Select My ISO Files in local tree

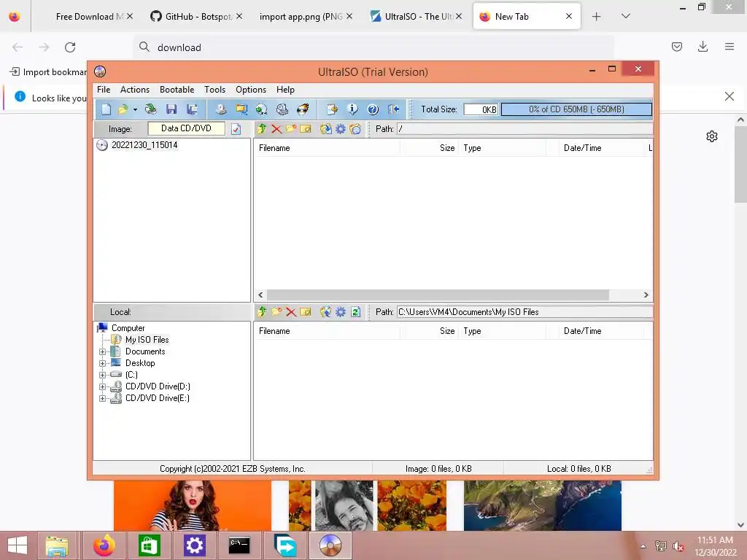point(147,340)
